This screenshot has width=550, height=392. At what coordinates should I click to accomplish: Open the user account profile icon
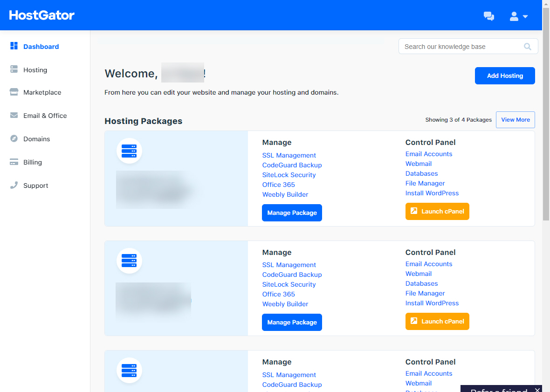[x=514, y=16]
